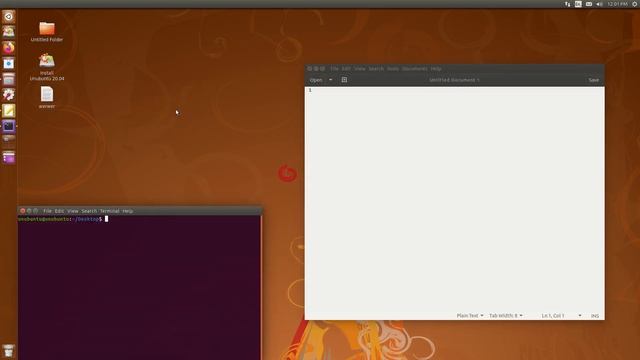The image size is (640, 360).
Task: Open the Plain Text language dropdown
Action: [470, 316]
